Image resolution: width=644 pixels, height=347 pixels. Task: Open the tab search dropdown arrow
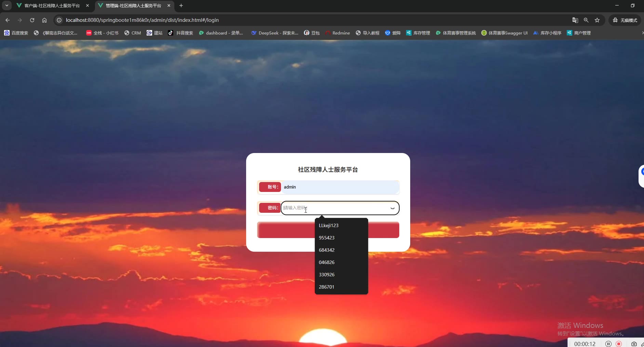[x=7, y=5]
